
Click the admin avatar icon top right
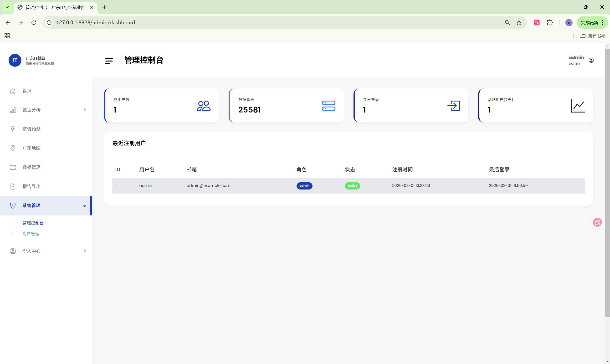(x=591, y=60)
